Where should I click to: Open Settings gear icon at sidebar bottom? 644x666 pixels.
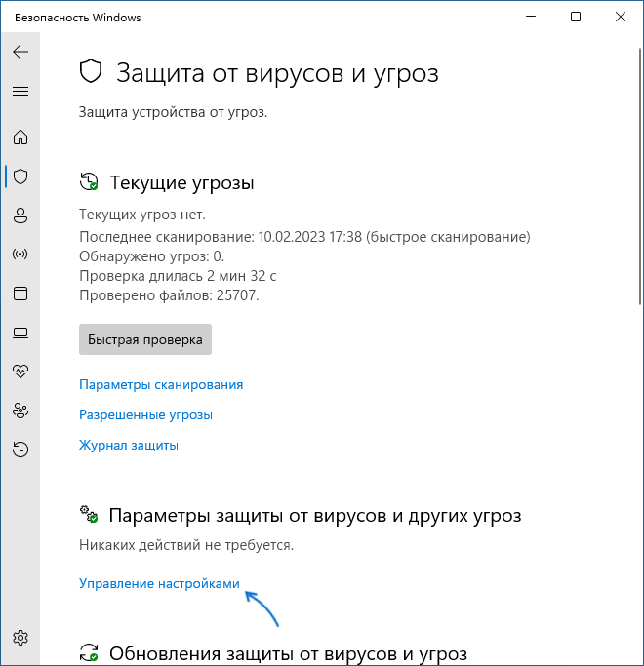click(20, 638)
